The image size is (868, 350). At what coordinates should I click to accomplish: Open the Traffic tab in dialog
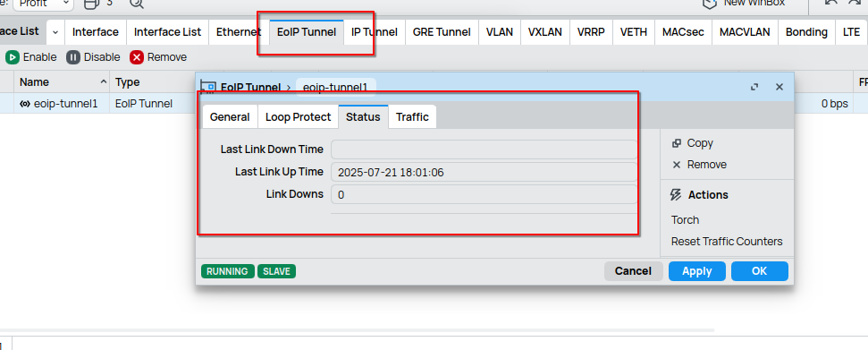point(412,117)
